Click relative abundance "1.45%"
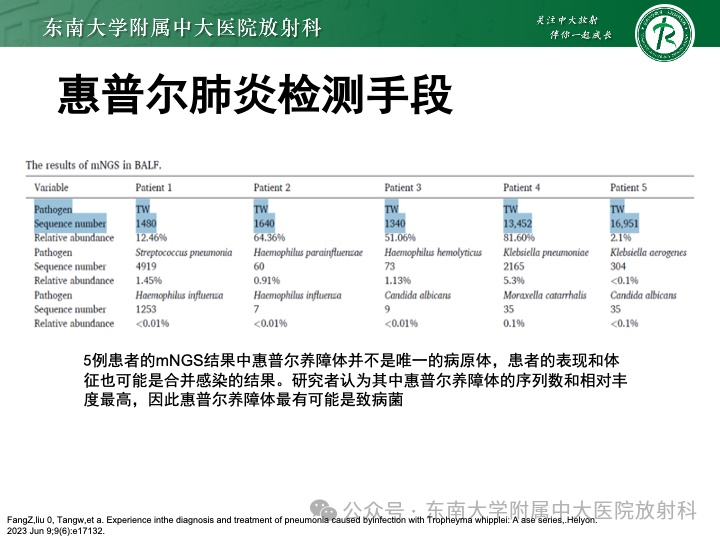 149,281
